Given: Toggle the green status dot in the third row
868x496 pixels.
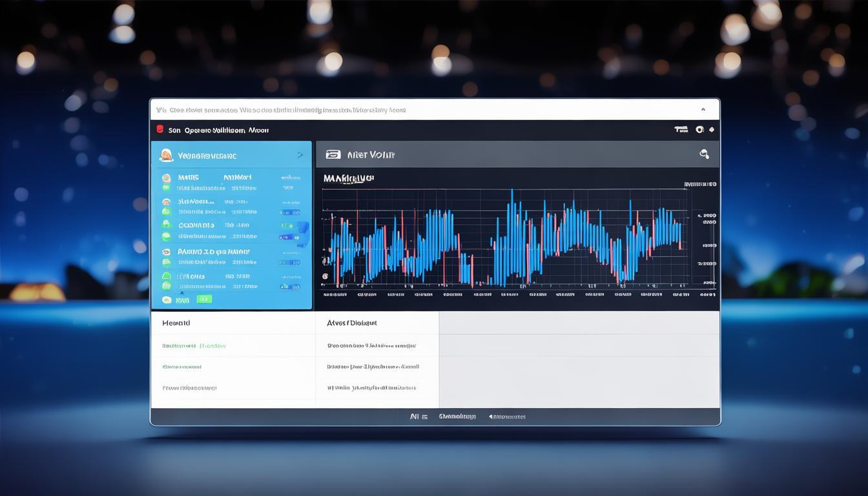Looking at the screenshot, I should [166, 224].
